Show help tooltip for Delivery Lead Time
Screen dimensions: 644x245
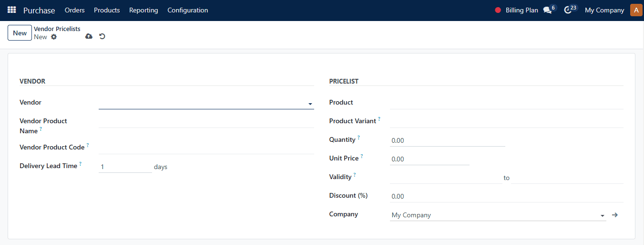[x=80, y=164]
